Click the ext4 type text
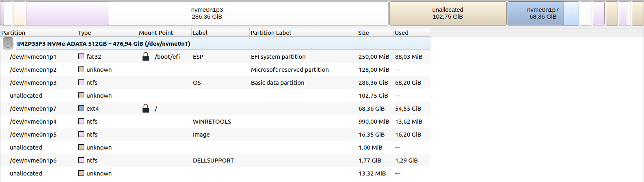 [93, 109]
